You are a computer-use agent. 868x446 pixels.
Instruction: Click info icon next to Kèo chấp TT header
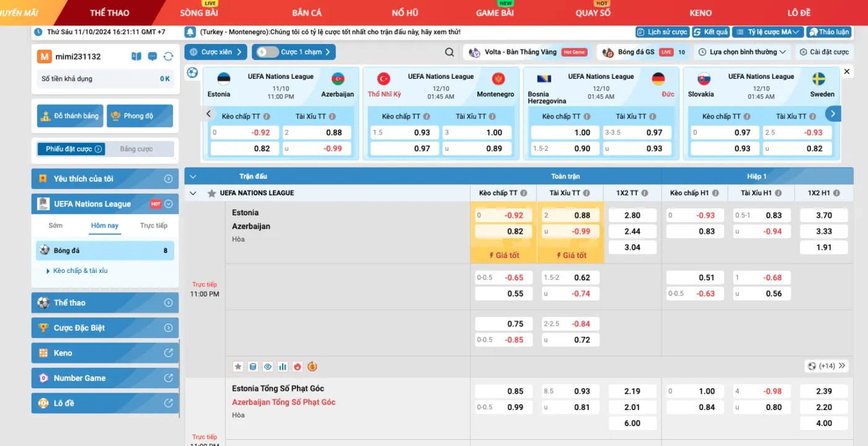click(x=524, y=193)
